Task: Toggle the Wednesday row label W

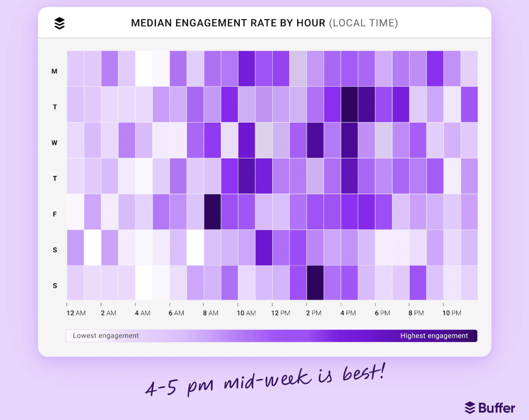Action: pos(54,143)
